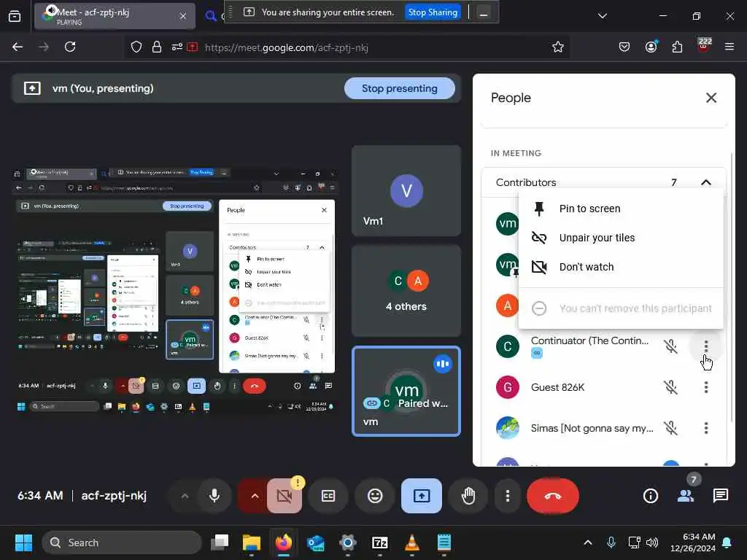Toggle the microphone in the call bar
Viewport: 747px width, 560px height.
[214, 496]
